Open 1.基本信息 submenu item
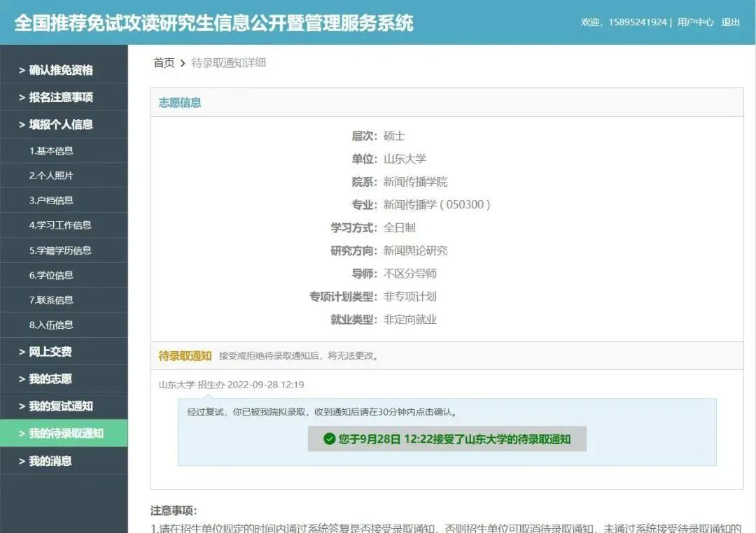The width and height of the screenshot is (756, 533). (51, 150)
